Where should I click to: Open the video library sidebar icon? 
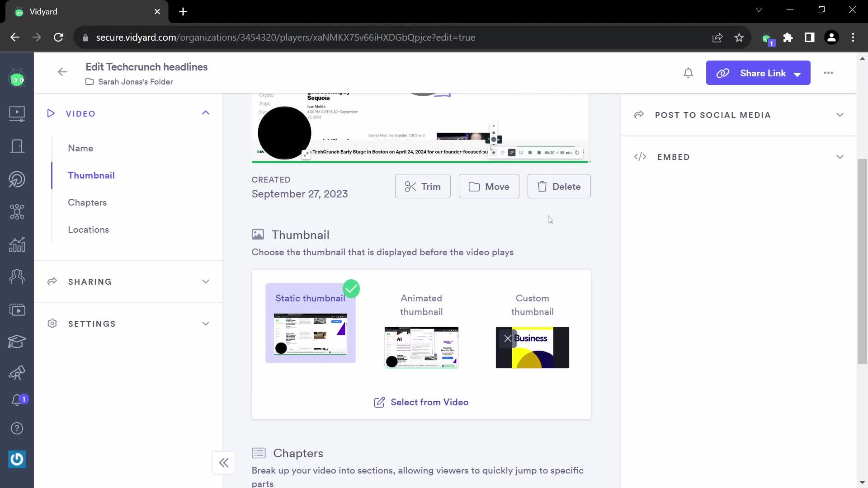point(17,113)
